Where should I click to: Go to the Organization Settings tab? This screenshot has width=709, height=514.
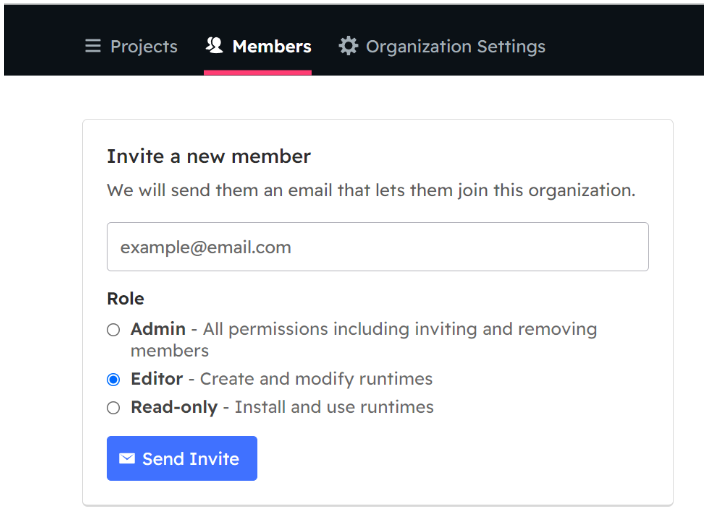[442, 46]
